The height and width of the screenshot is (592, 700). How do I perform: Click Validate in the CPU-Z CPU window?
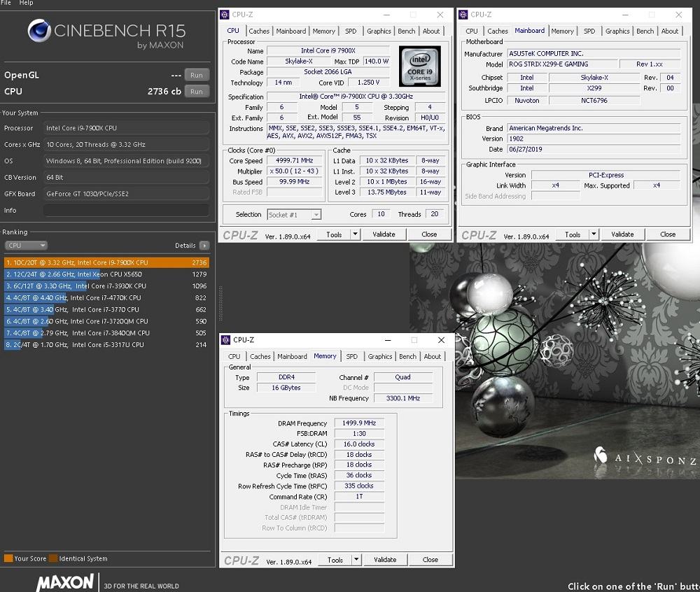pyautogui.click(x=384, y=234)
